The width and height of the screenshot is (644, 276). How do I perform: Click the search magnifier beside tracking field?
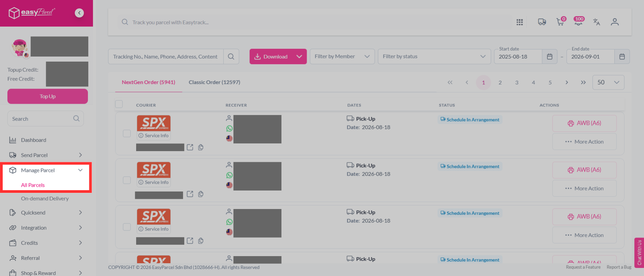(231, 57)
